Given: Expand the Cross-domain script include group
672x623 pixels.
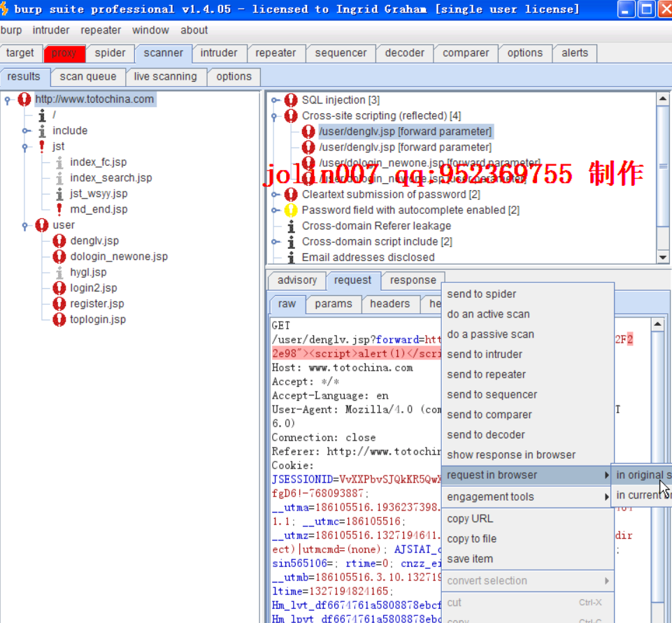Looking at the screenshot, I should (x=276, y=242).
